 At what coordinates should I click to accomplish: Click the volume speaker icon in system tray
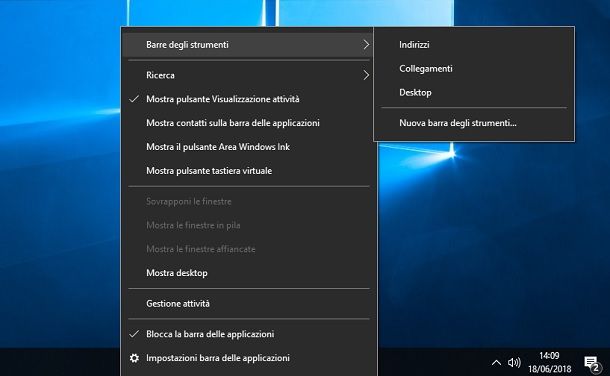[514, 362]
